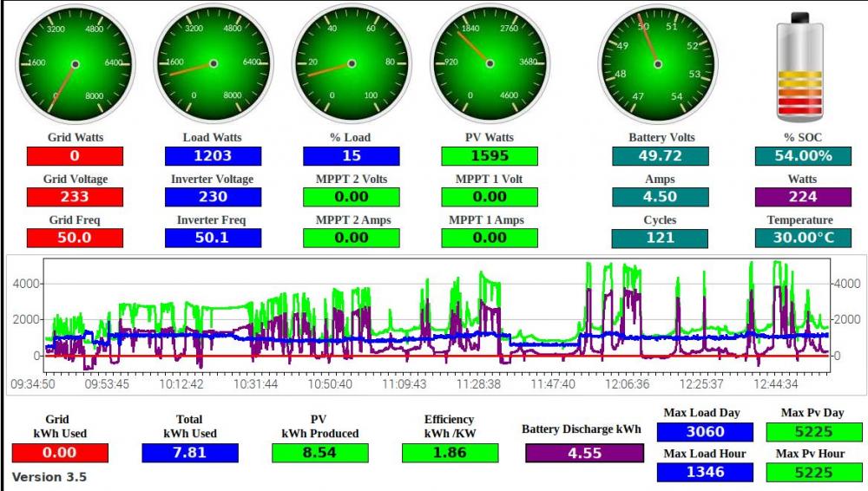The image size is (868, 491).
Task: Select the Max Pv Day value 5225
Action: [814, 432]
